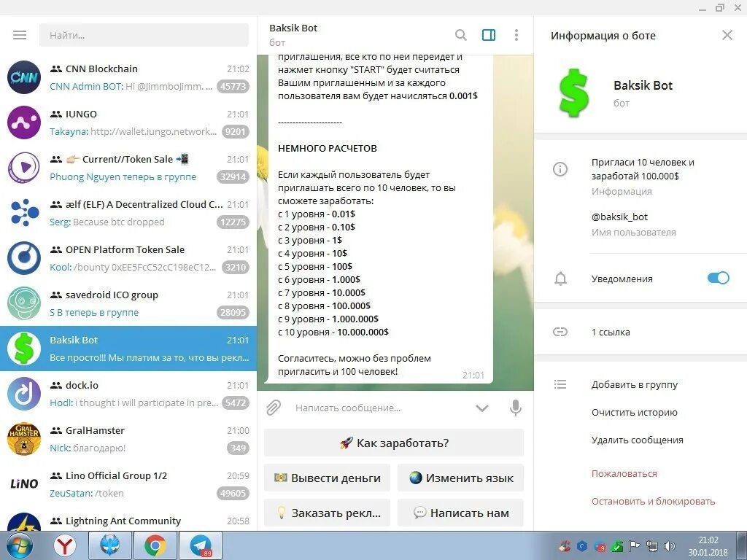
Task: Click the "Изменить язык" bot button
Action: coord(461,478)
